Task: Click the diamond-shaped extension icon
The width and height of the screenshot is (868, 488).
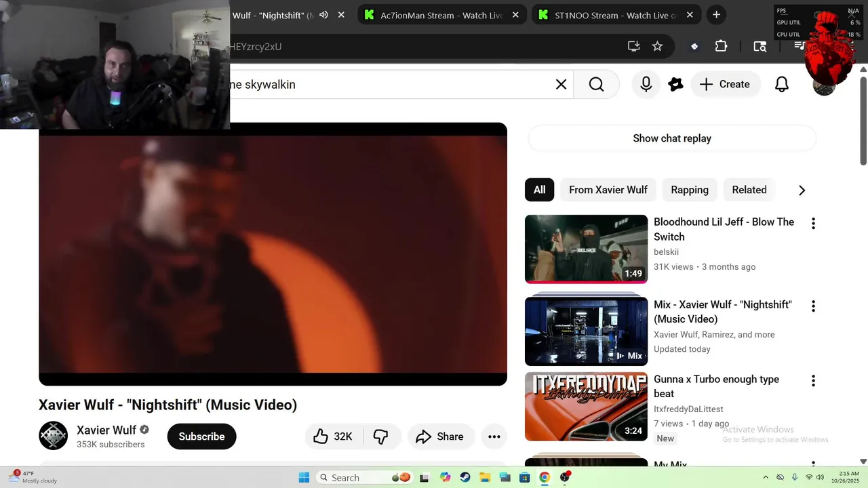Action: click(694, 47)
